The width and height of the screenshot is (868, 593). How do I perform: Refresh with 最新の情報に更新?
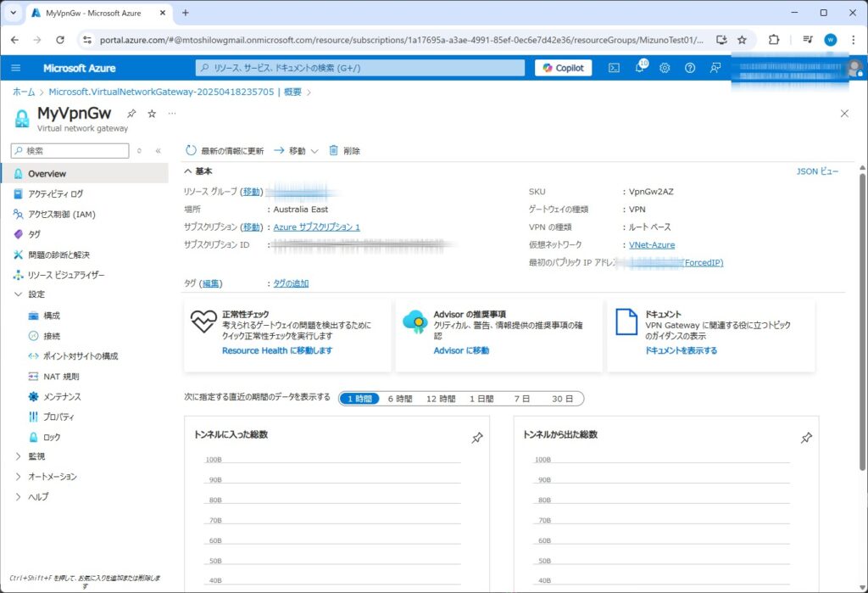coord(225,151)
